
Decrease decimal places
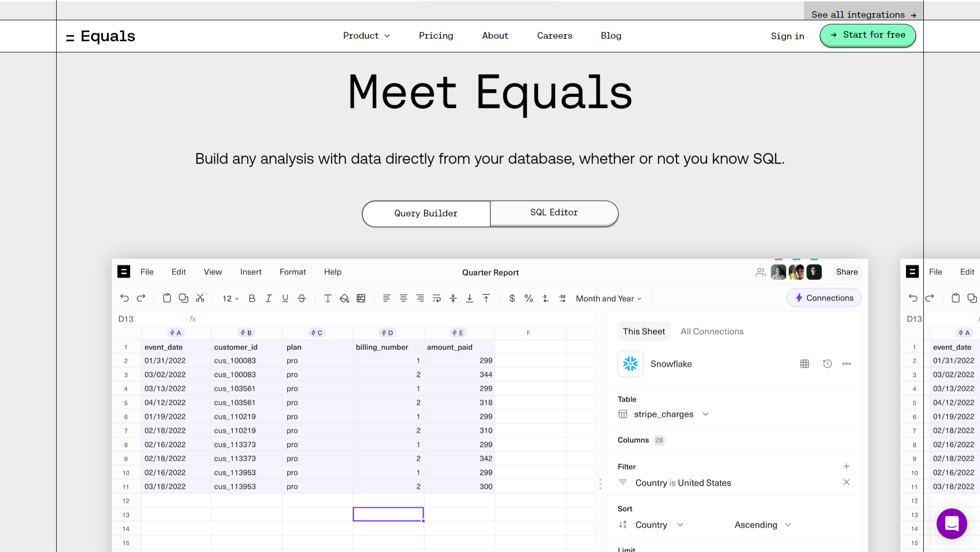click(546, 298)
